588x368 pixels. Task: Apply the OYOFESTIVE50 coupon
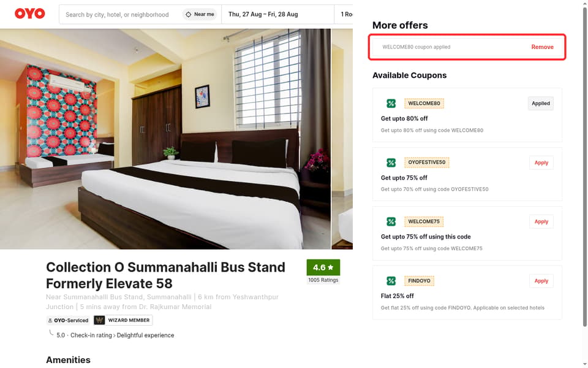coord(541,163)
